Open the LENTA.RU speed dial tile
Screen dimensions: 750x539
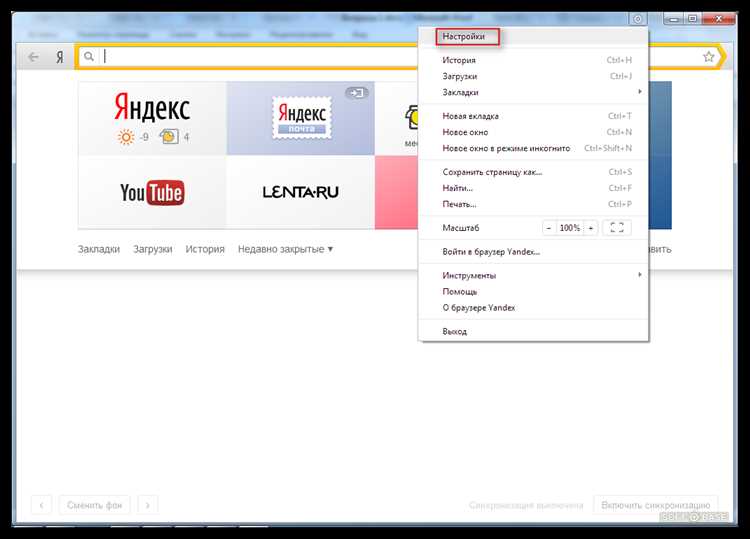(x=300, y=192)
